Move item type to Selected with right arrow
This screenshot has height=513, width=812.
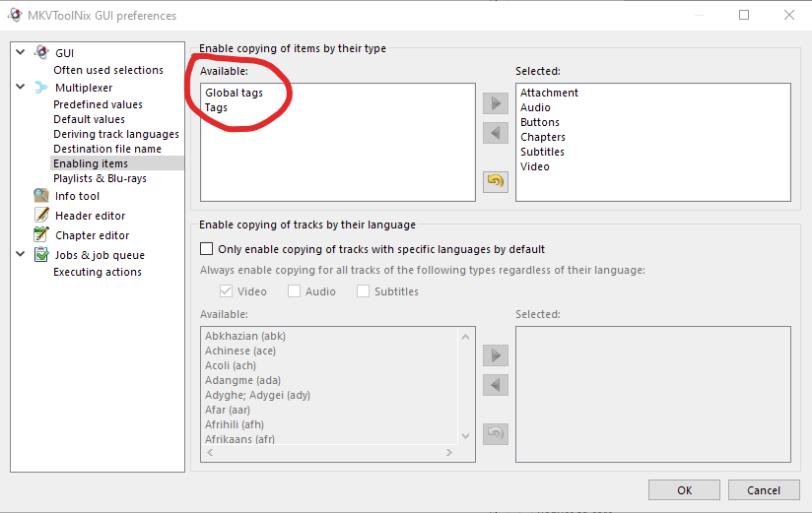[496, 103]
